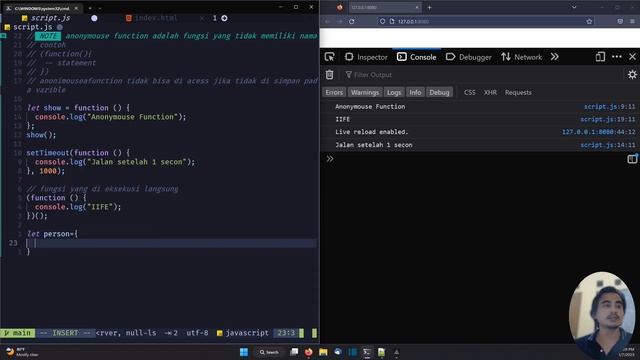
Task: Toggle the CSS filter
Action: coord(469,93)
